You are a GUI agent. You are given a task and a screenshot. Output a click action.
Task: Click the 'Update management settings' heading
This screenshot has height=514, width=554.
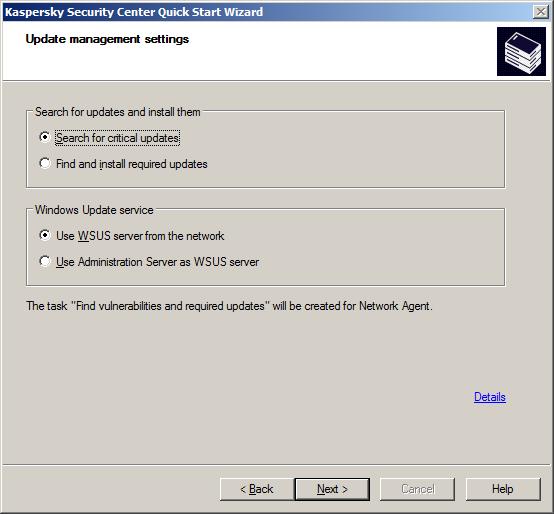pos(107,39)
